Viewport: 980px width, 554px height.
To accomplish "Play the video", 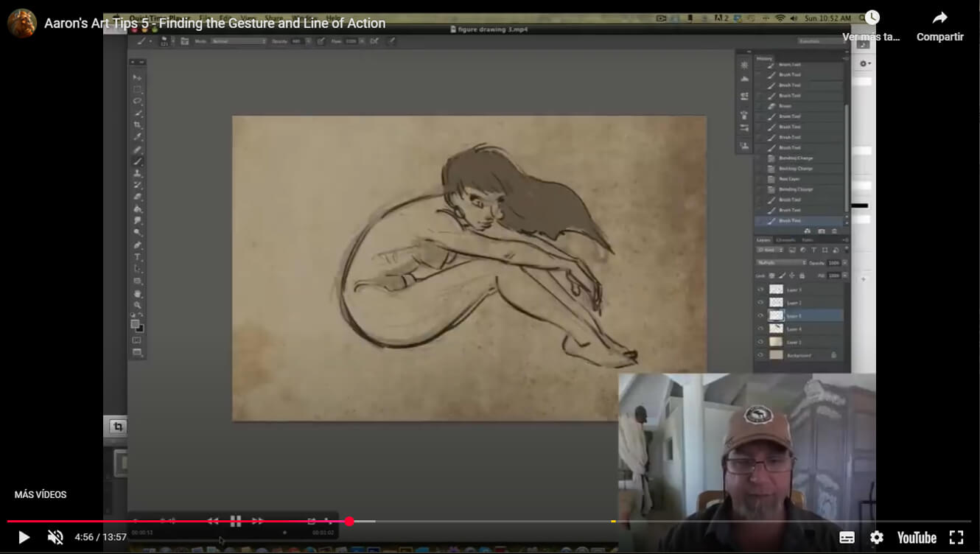I will tap(24, 537).
